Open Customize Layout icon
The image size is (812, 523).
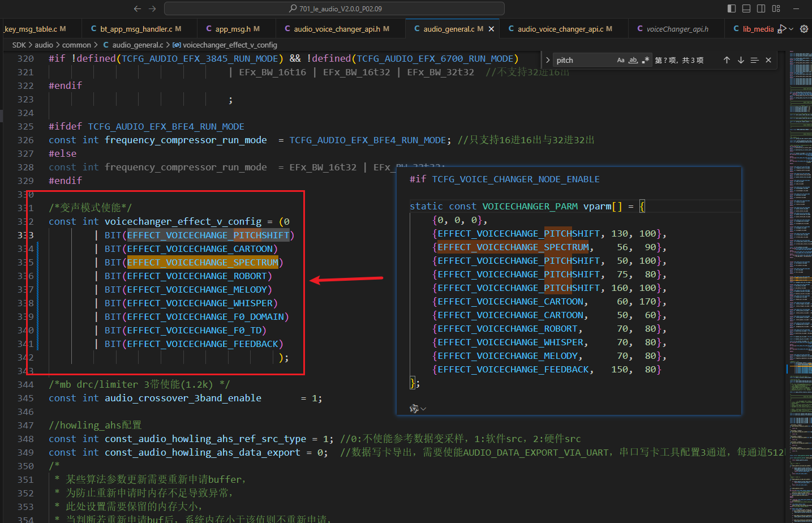pos(776,8)
